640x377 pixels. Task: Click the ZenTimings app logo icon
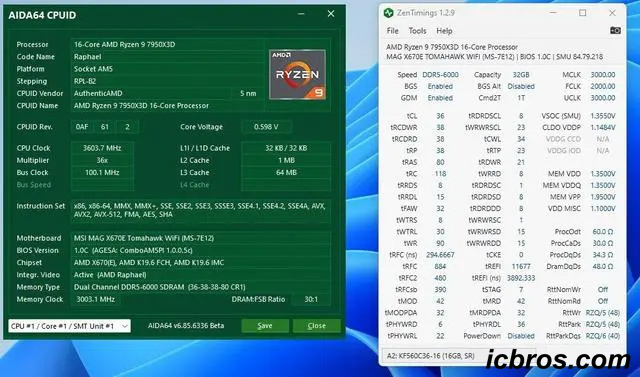click(389, 13)
